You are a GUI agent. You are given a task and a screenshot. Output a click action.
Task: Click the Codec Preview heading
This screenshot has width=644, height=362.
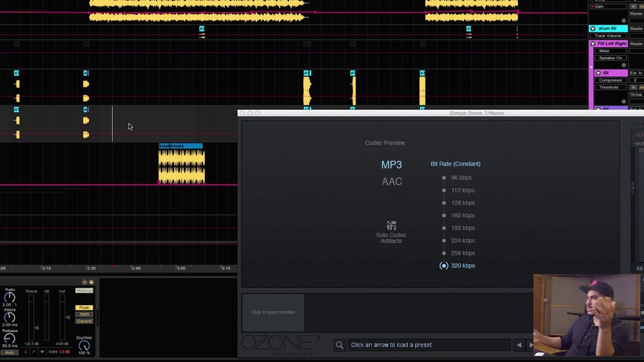point(385,143)
